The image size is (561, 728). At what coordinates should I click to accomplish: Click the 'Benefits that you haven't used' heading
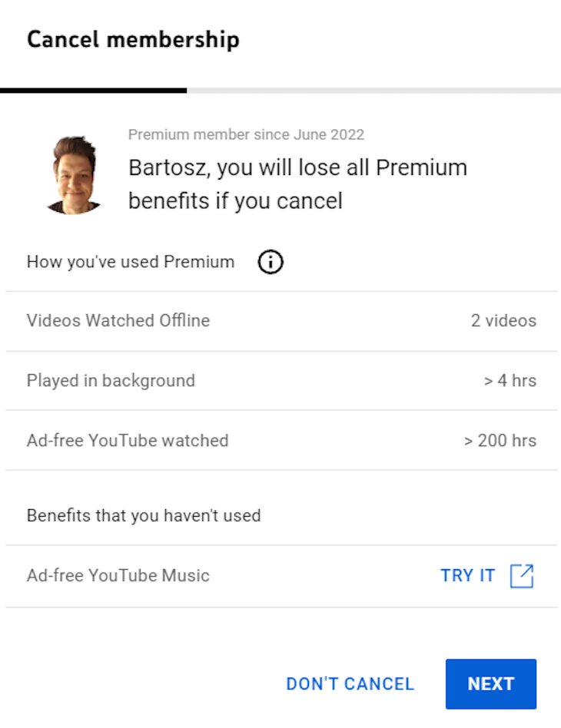(x=144, y=515)
